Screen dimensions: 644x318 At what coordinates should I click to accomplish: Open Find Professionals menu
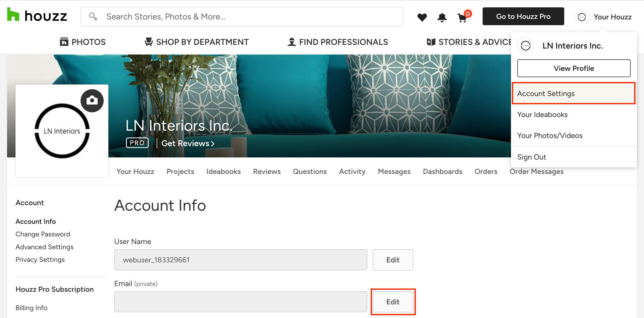click(x=338, y=42)
